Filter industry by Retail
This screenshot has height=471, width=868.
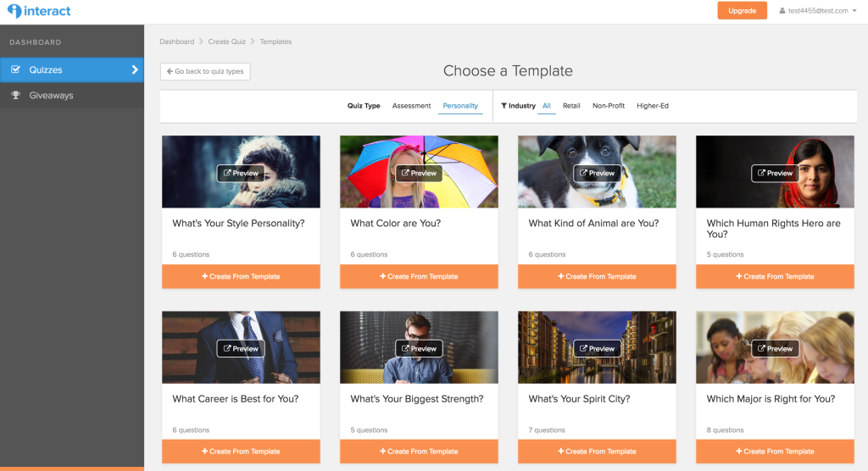click(571, 106)
